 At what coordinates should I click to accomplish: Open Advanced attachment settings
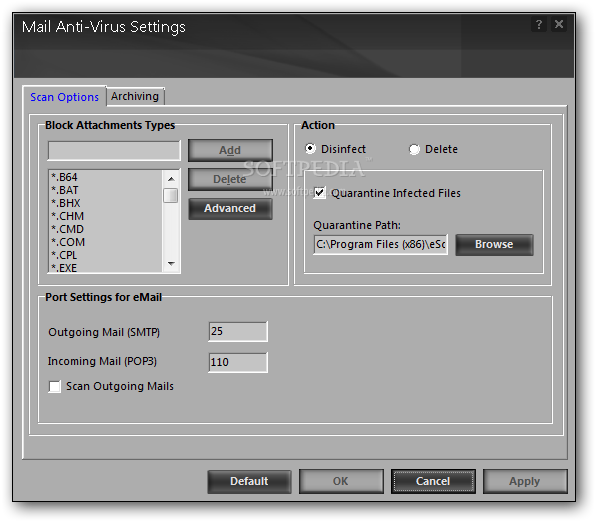(x=230, y=208)
